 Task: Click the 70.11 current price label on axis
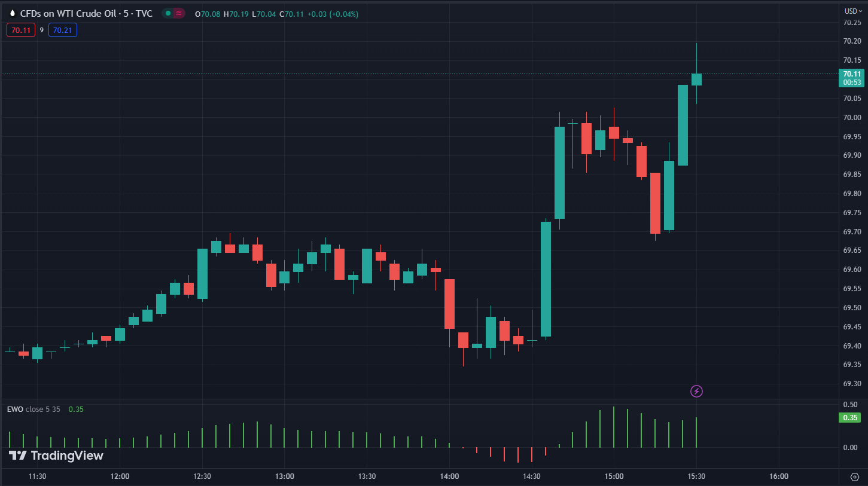pyautogui.click(x=852, y=74)
